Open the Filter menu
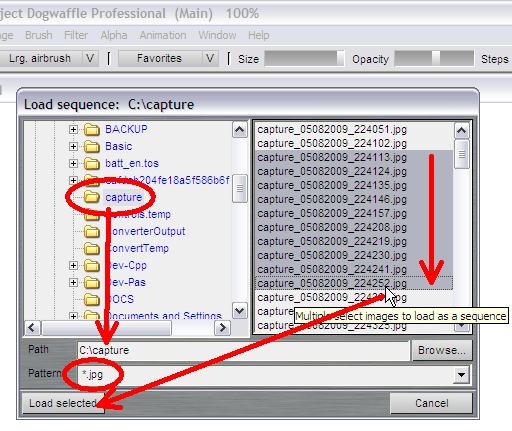Screen dimensions: 512x431 (x=76, y=35)
